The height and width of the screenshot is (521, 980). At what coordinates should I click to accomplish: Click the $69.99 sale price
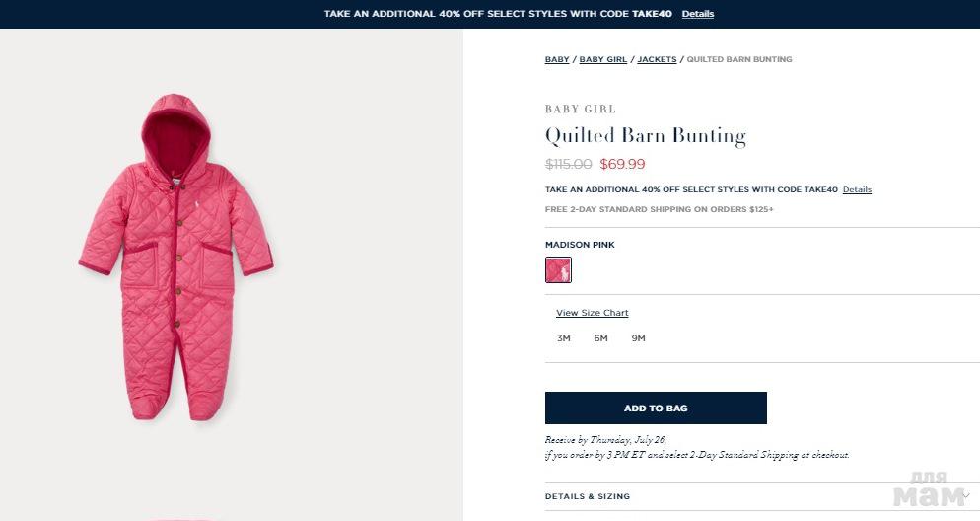click(x=622, y=164)
